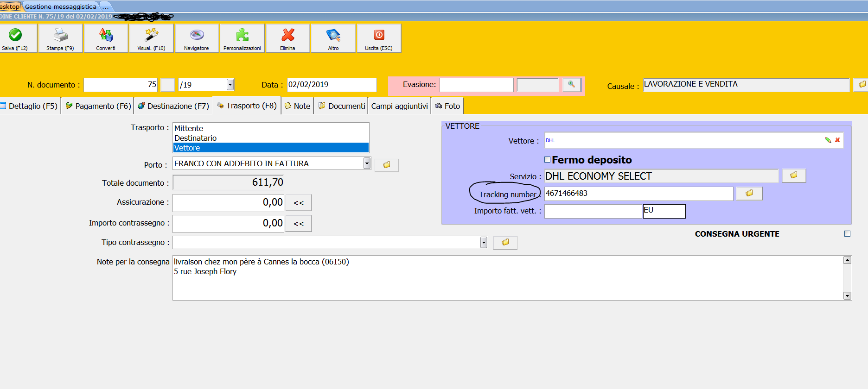Open Personalizzazioni puzzle icon
This screenshot has width=868, height=389.
coord(242,38)
